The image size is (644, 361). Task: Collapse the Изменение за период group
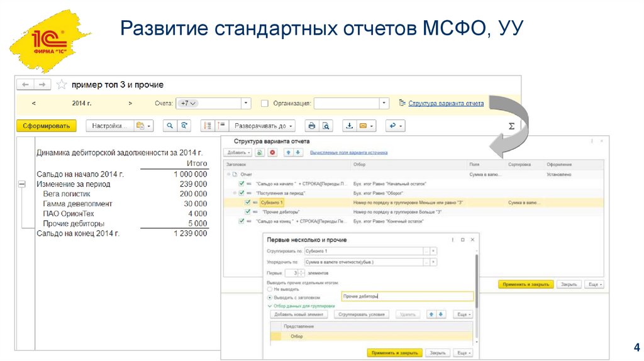coord(22,184)
